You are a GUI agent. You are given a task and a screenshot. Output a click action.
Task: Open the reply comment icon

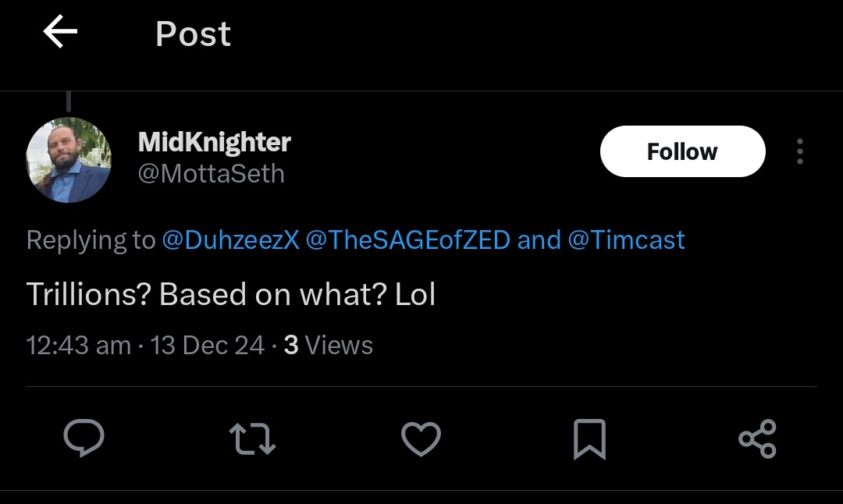84,438
